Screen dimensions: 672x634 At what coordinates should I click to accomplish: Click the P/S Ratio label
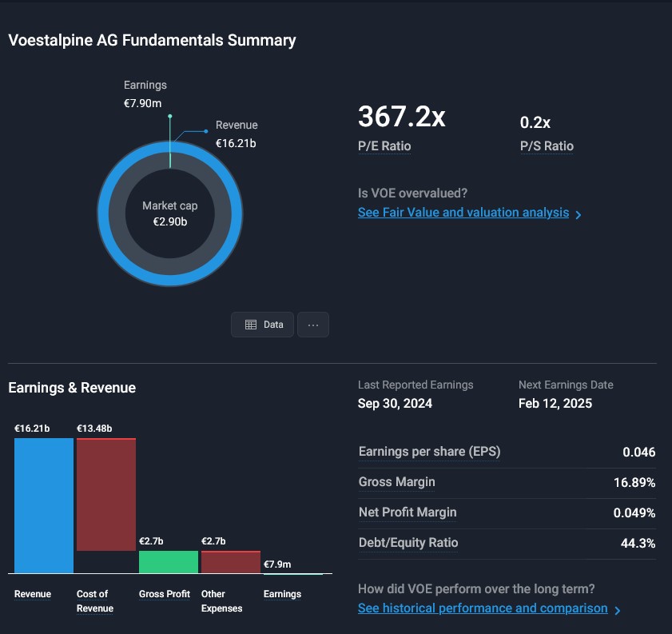click(x=547, y=146)
